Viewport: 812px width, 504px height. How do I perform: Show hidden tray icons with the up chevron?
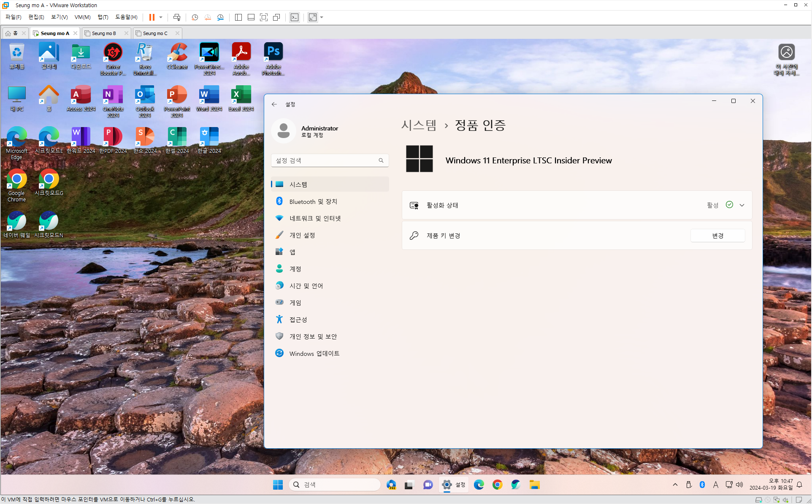point(675,485)
